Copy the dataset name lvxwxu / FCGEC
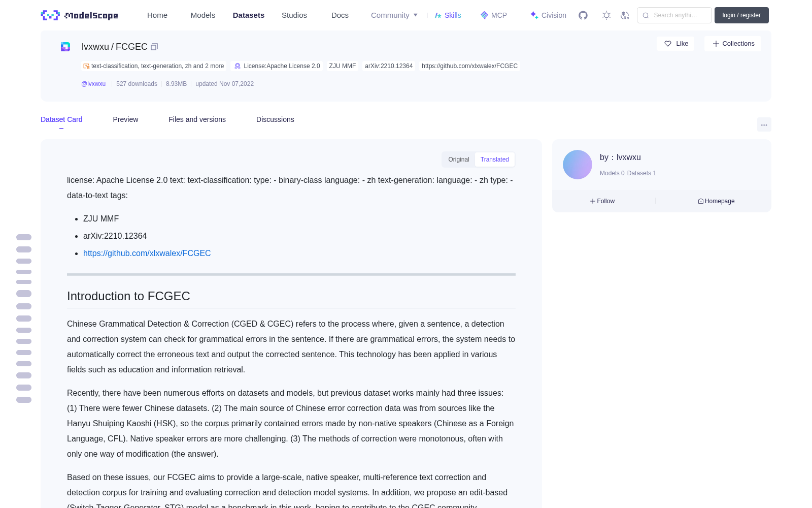812x508 pixels. [154, 47]
